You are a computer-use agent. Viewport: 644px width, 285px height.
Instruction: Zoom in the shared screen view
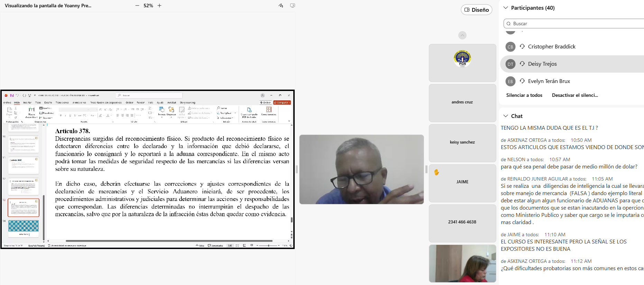click(x=159, y=6)
